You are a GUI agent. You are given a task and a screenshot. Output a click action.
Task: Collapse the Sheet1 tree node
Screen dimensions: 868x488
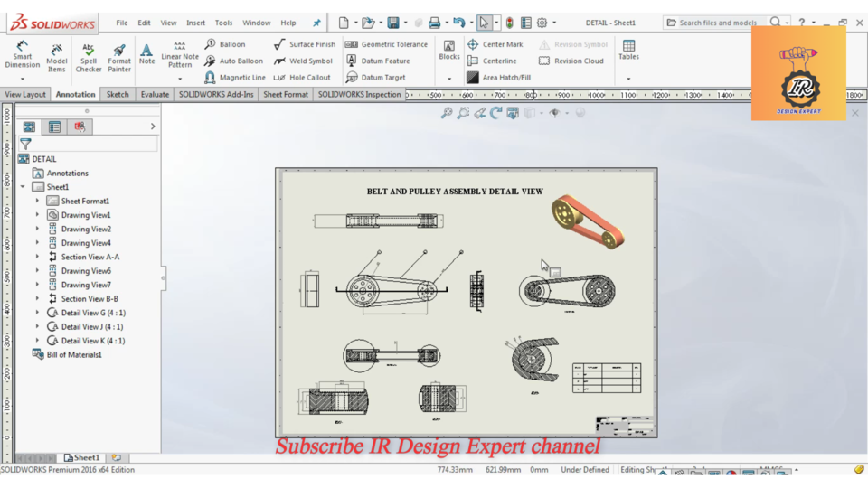[x=23, y=187]
